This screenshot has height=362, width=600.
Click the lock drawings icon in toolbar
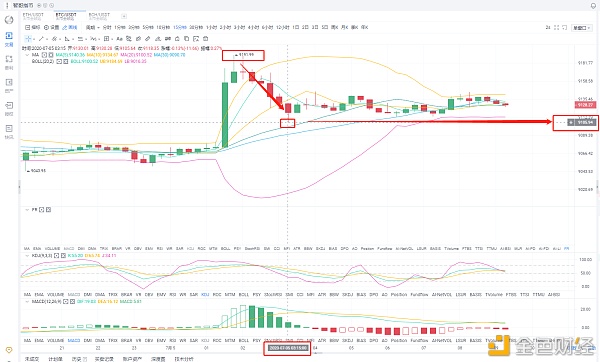click(x=177, y=39)
